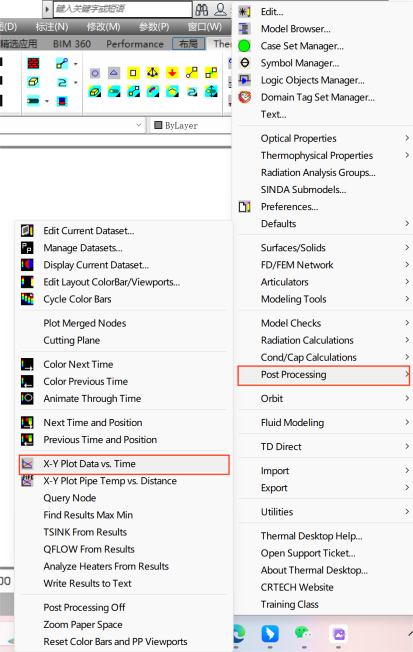Viewport: 413px width, 652px height.
Task: Click the user sign-in icon
Action: click(220, 9)
